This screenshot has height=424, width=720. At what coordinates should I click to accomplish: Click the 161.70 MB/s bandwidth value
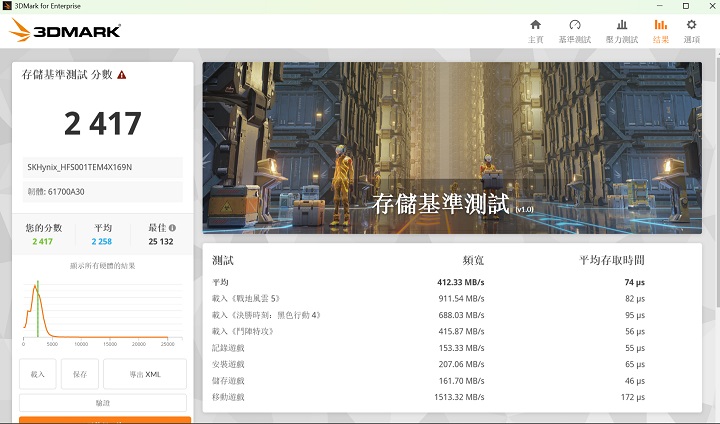pyautogui.click(x=461, y=381)
